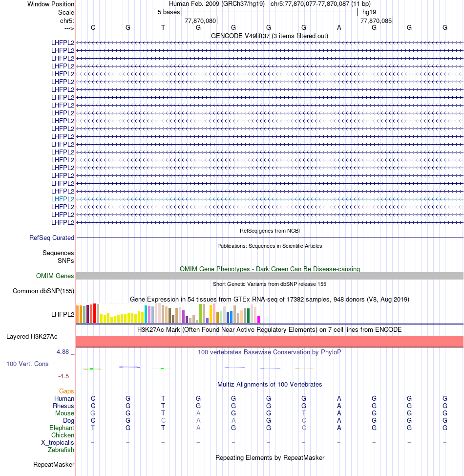This screenshot has width=464, height=476.
Task: Click the Mouse species label
Action: [64, 413]
